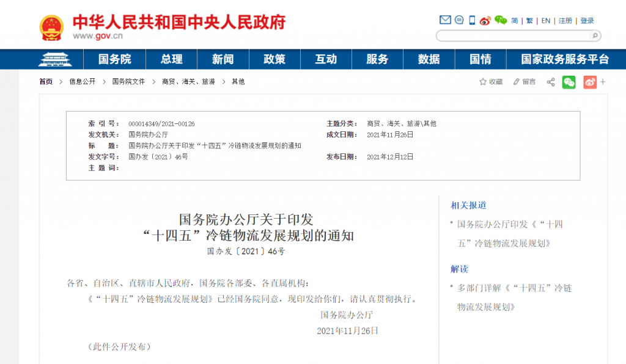
Task: Share article via green WeChat icon
Action: click(x=569, y=81)
